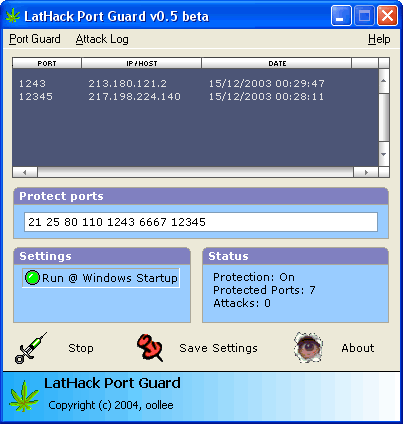
Task: Open the Port Guard menu
Action: point(35,39)
